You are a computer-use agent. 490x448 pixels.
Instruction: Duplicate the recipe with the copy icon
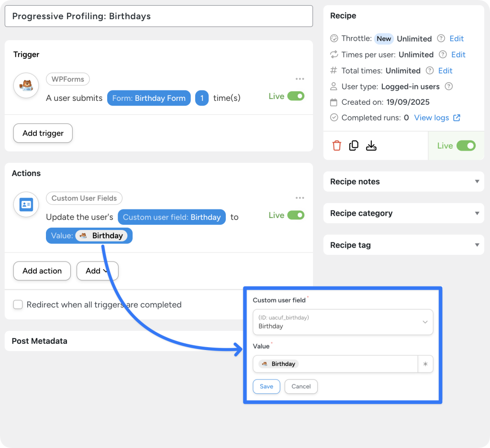[354, 145]
